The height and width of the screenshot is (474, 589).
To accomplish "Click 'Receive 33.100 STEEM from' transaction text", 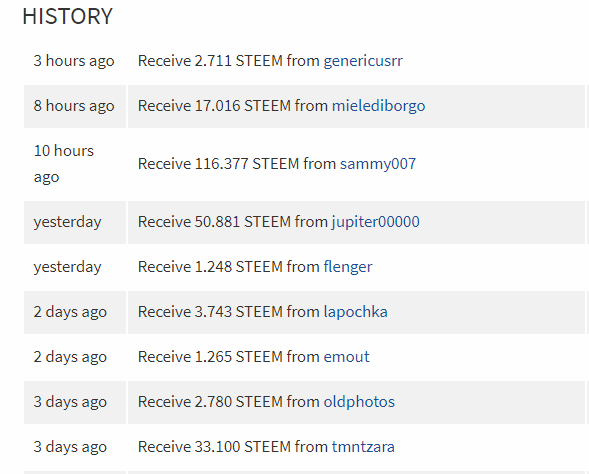I will click(x=233, y=447).
